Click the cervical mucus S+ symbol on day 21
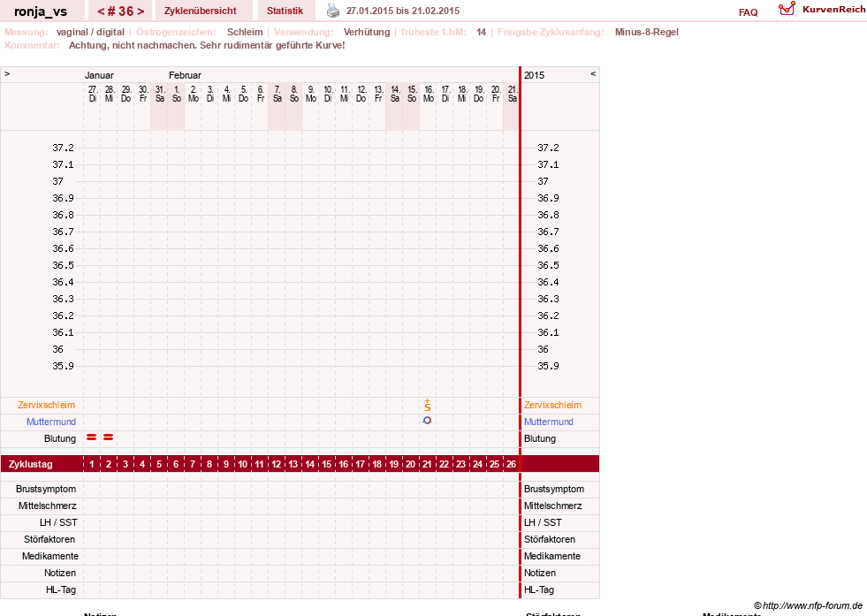The height and width of the screenshot is (616, 867). 428,405
